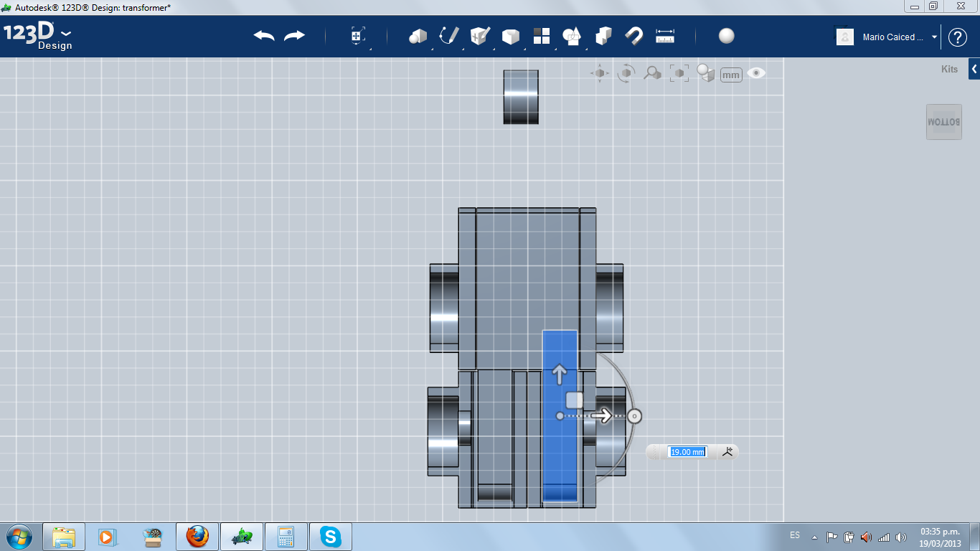Launch Firefox from the taskbar
Image resolution: width=980 pixels, height=551 pixels.
197,537
